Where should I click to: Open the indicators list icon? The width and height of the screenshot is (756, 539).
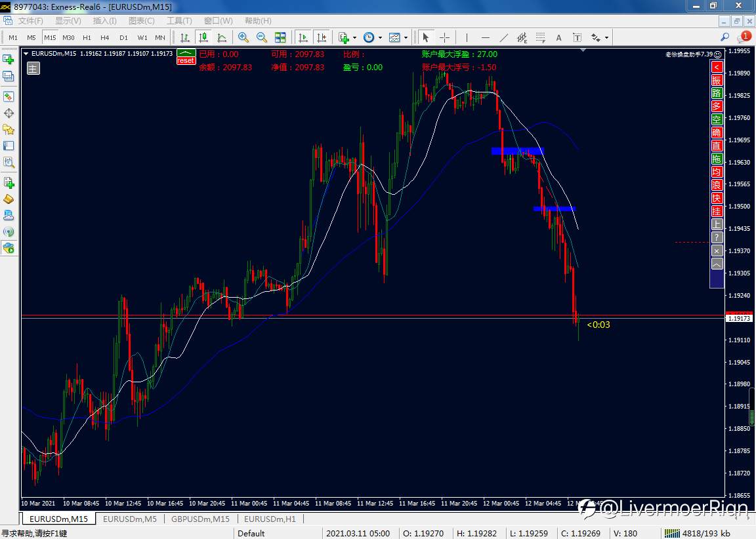(344, 37)
